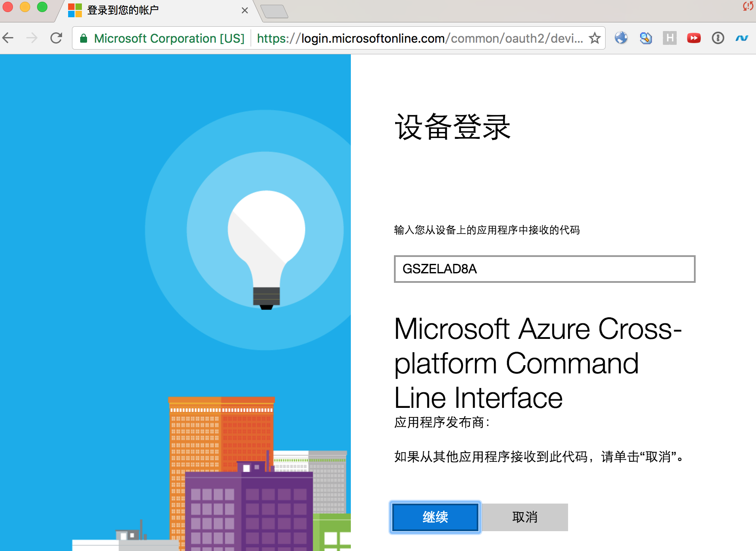Close the 登录到您的帐户 tab
This screenshot has height=551, width=756.
click(244, 10)
